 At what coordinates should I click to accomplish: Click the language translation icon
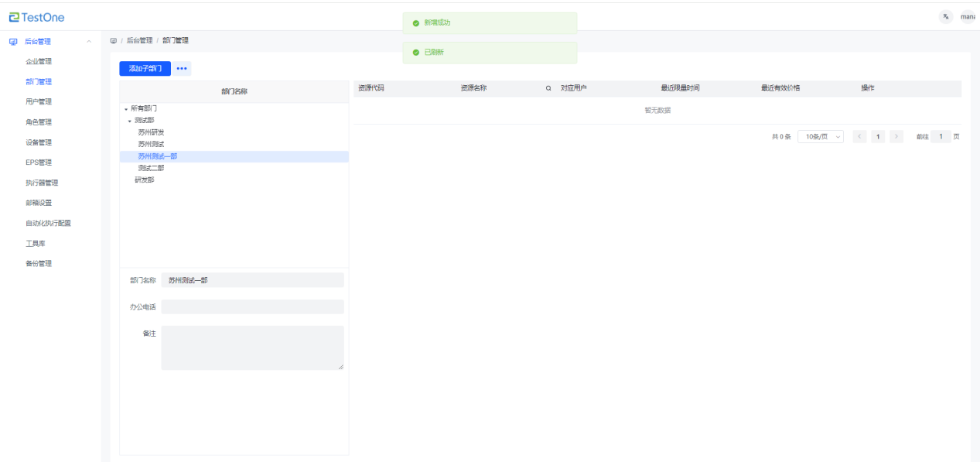click(x=946, y=17)
